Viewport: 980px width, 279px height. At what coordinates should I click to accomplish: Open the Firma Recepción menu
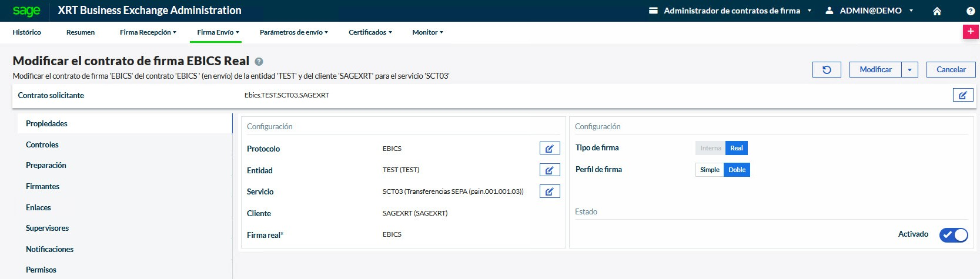(x=148, y=32)
